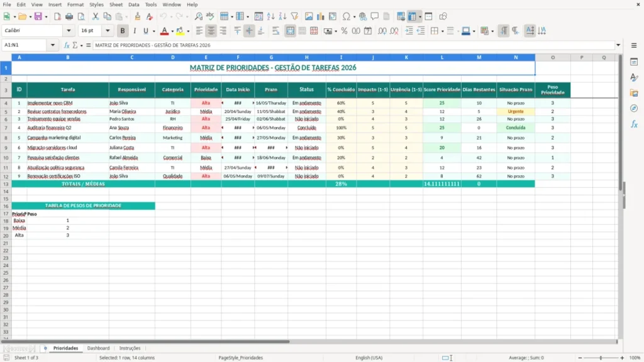This screenshot has width=644, height=362.
Task: Click cell with Urgente status
Action: pyautogui.click(x=516, y=111)
